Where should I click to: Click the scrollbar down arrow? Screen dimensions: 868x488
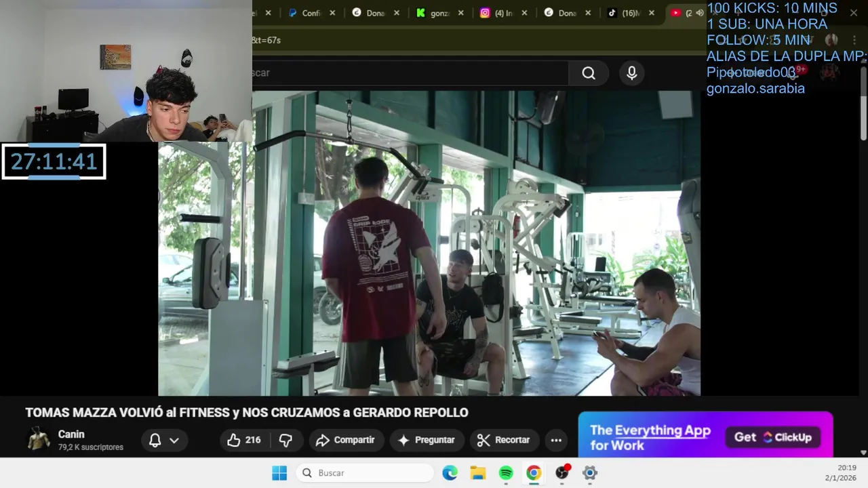[x=863, y=452]
